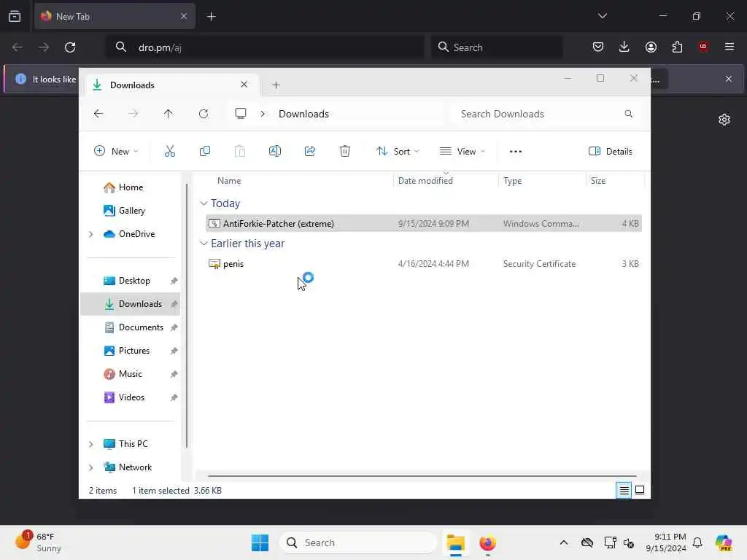Select the AntiForkie-Patcher (extreme) file

424,223
